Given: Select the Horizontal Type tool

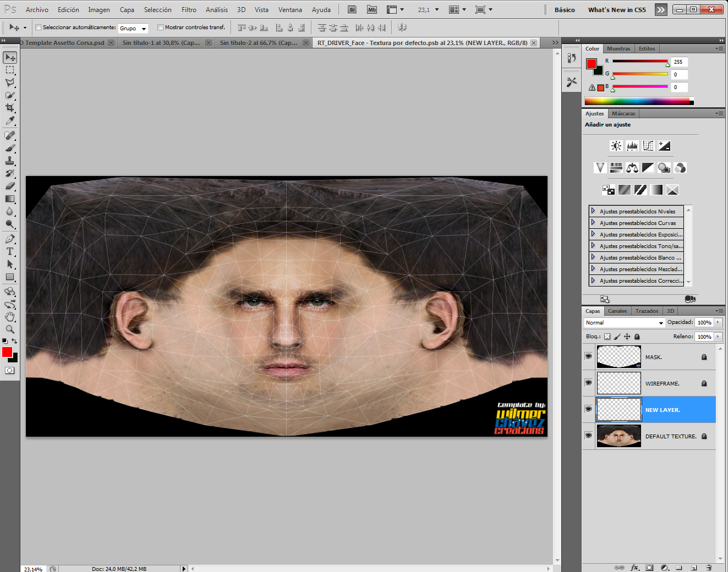Looking at the screenshot, I should coord(10,251).
